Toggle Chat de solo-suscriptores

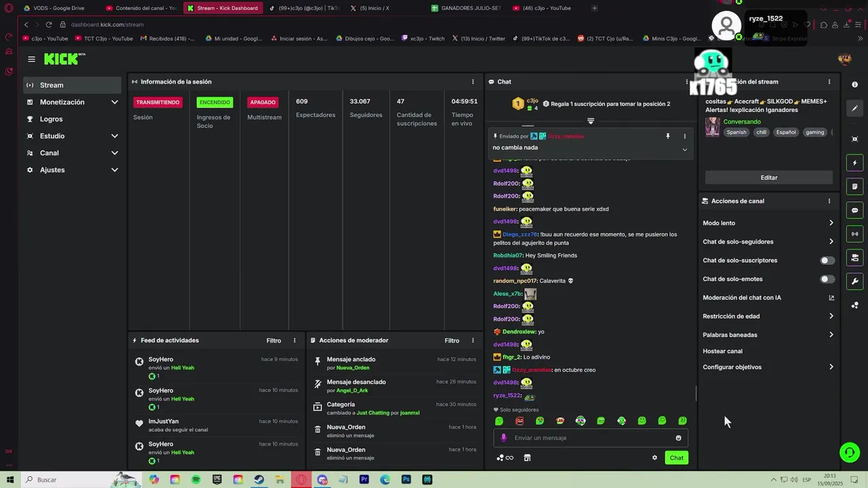(x=827, y=260)
